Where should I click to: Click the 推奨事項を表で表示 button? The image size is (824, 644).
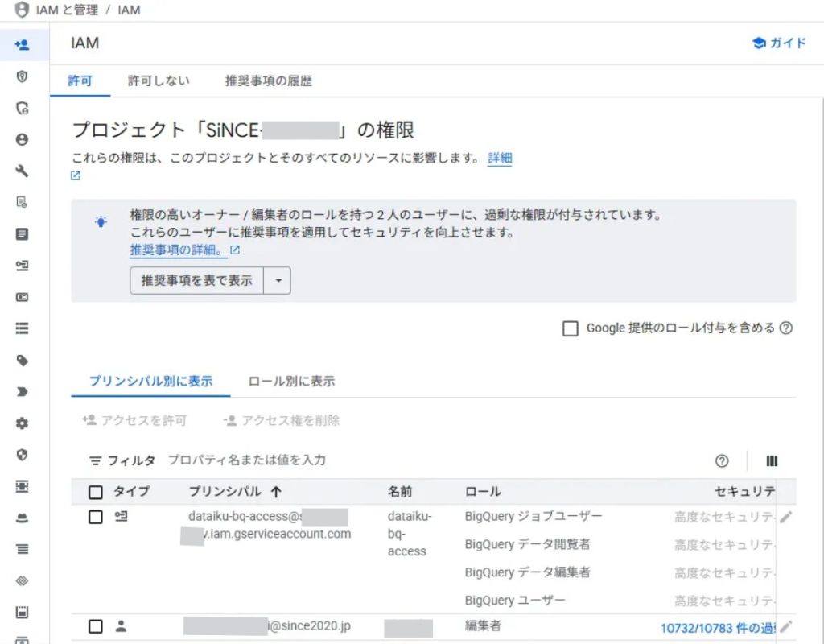pyautogui.click(x=196, y=281)
